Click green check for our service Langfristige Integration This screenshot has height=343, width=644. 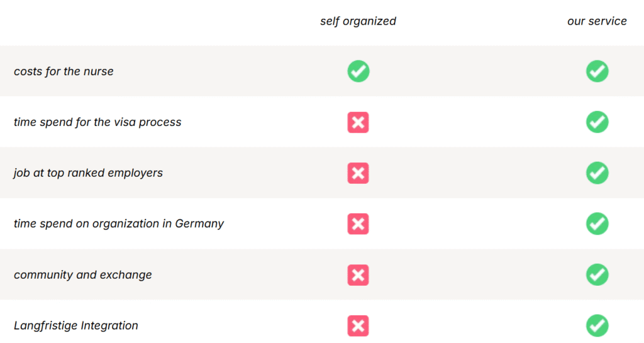(597, 326)
